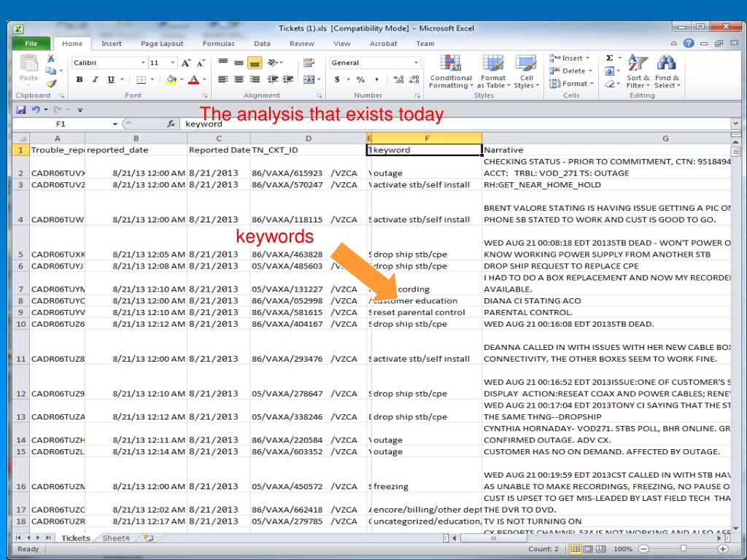Click Merge & Center button
This screenshot has width=747, height=560.
tap(309, 79)
